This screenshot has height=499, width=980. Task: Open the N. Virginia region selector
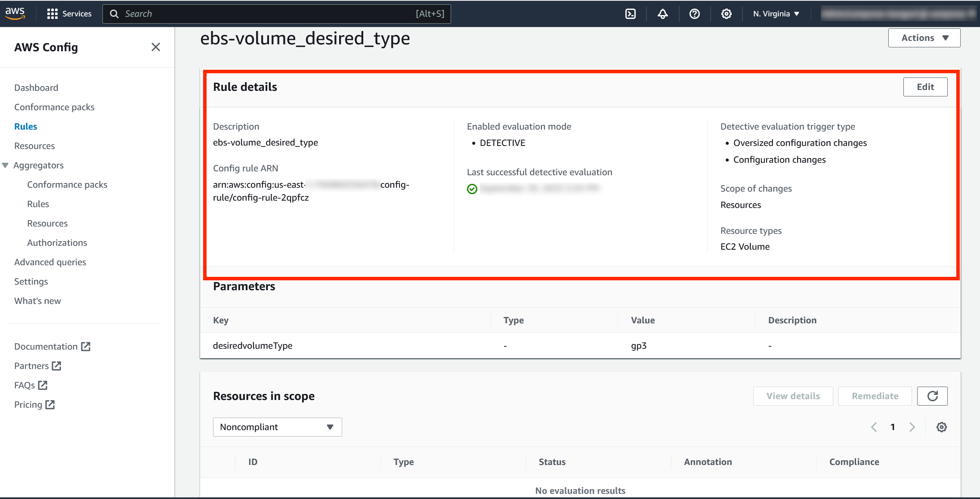pyautogui.click(x=775, y=13)
